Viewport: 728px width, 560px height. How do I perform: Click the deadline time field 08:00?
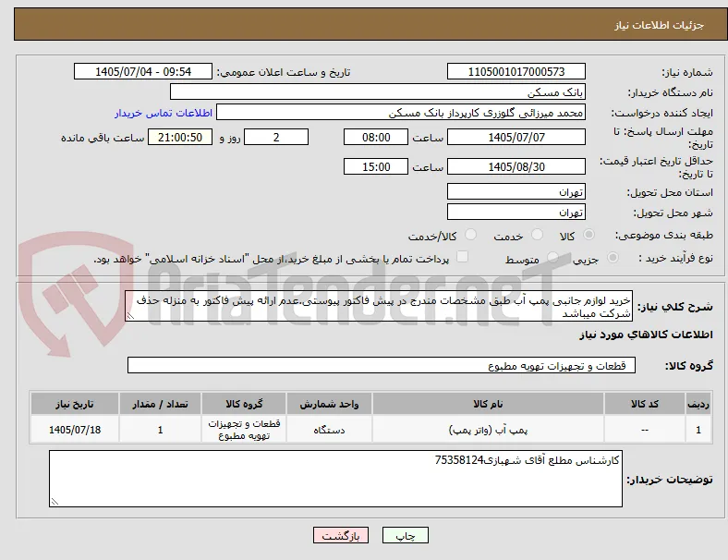point(376,137)
